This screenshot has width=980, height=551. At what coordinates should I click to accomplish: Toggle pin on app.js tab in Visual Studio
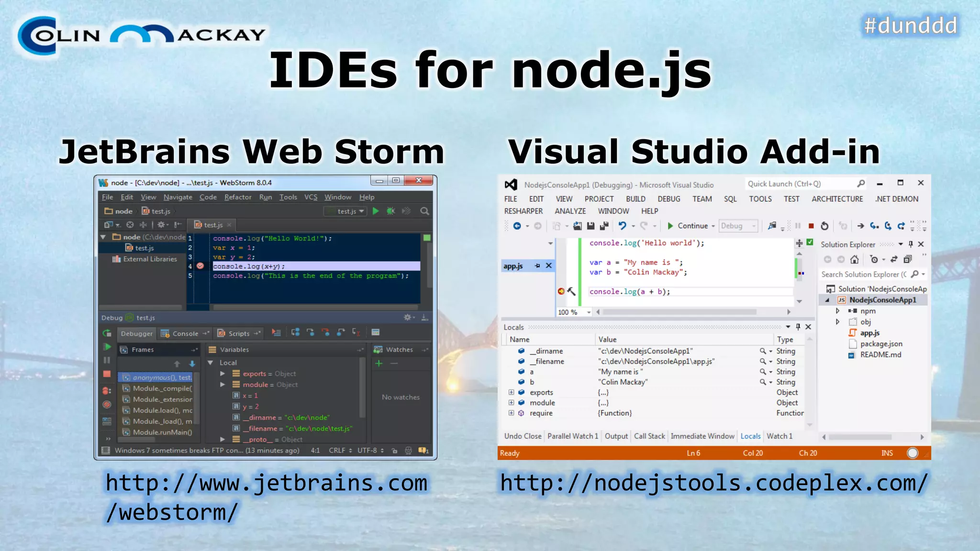(x=537, y=265)
